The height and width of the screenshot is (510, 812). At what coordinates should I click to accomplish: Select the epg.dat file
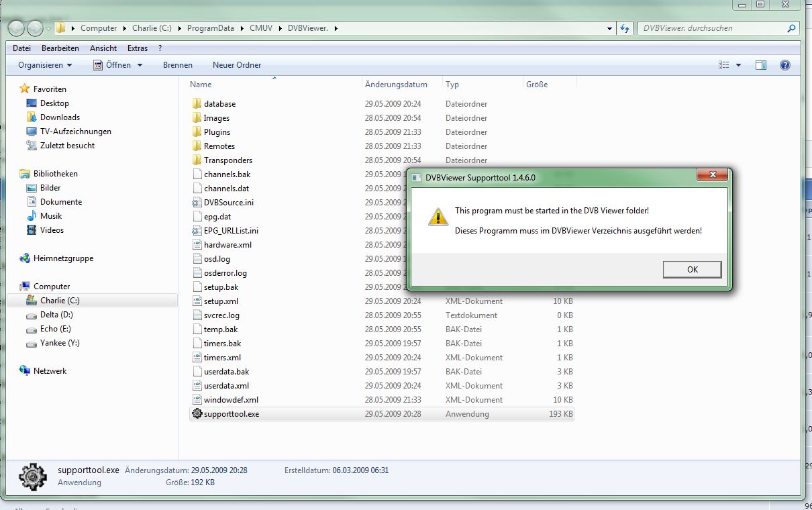217,217
